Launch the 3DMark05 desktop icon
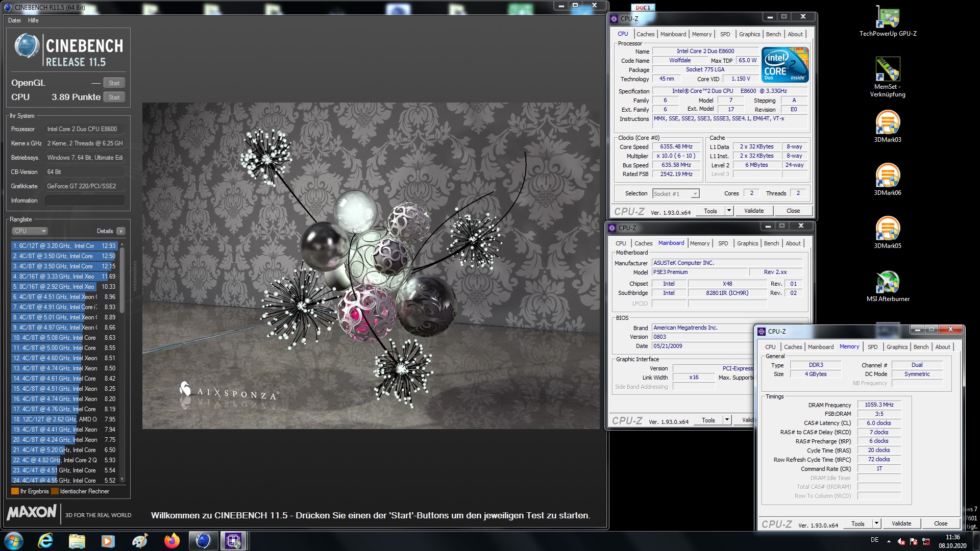 tap(888, 233)
